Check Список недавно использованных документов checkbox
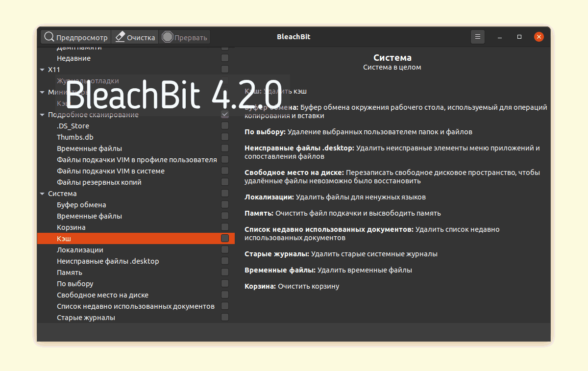 (225, 306)
